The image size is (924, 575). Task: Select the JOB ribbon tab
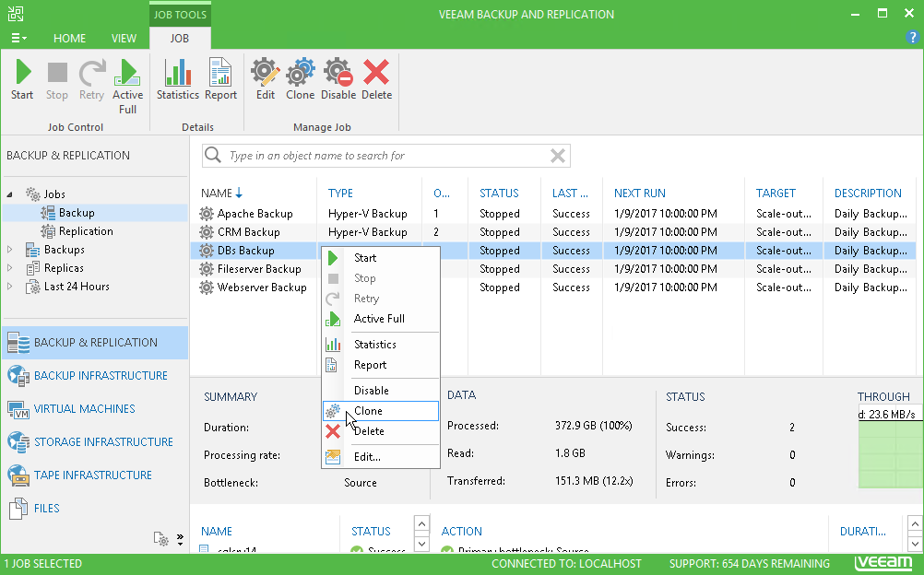click(x=180, y=39)
